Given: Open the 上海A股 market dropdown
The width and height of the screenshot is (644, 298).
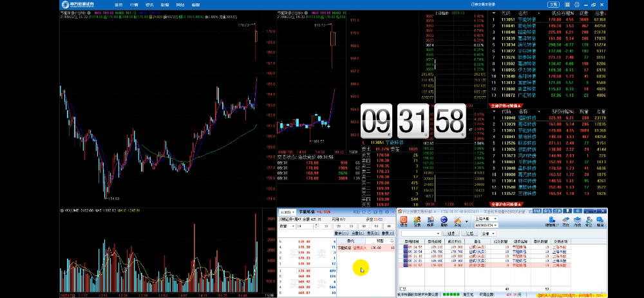Looking at the screenshot, I should [x=486, y=219].
